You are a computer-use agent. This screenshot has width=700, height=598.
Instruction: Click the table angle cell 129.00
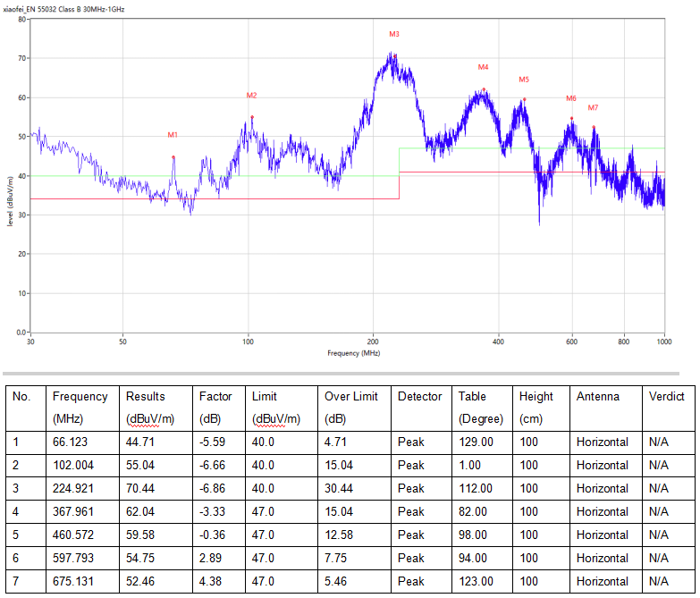476,442
